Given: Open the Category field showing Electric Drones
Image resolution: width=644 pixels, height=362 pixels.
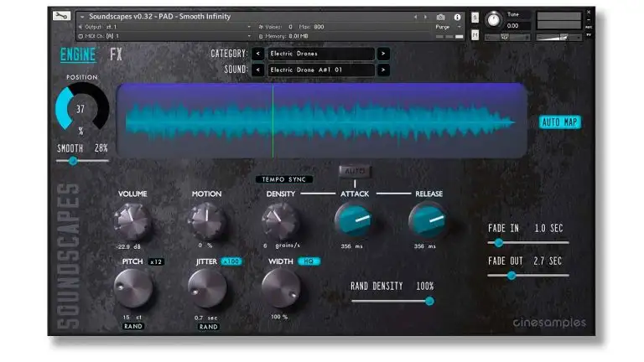Looking at the screenshot, I should tap(321, 54).
